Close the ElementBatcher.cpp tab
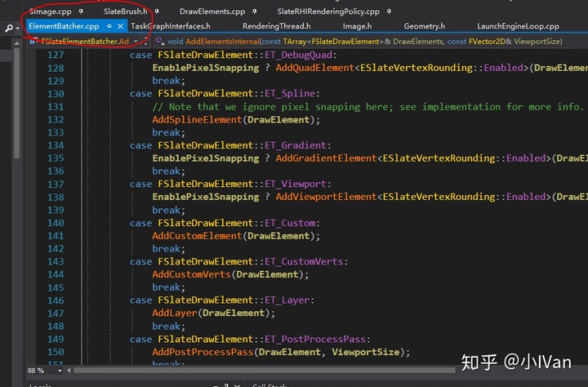Screen dimensions: 588x387 (120, 26)
